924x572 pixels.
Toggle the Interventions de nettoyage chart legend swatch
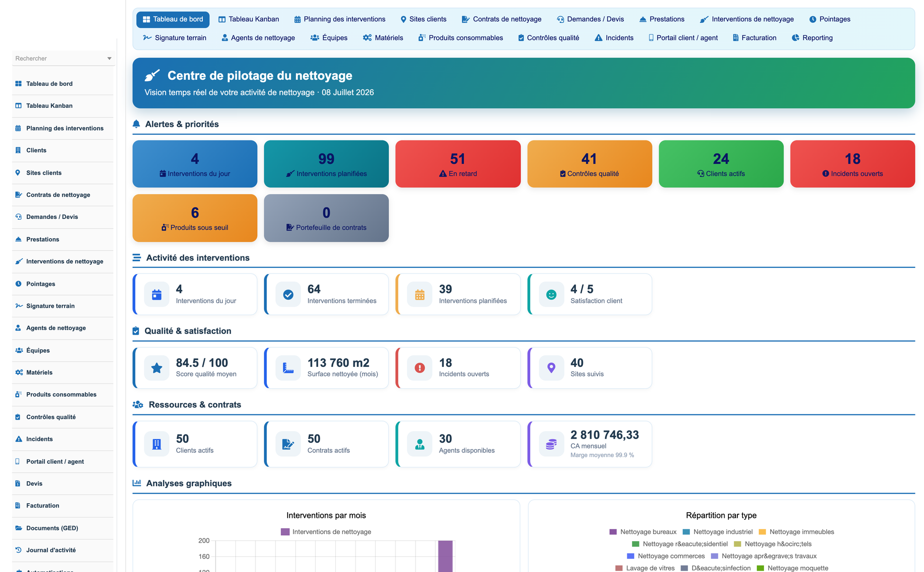tap(285, 532)
